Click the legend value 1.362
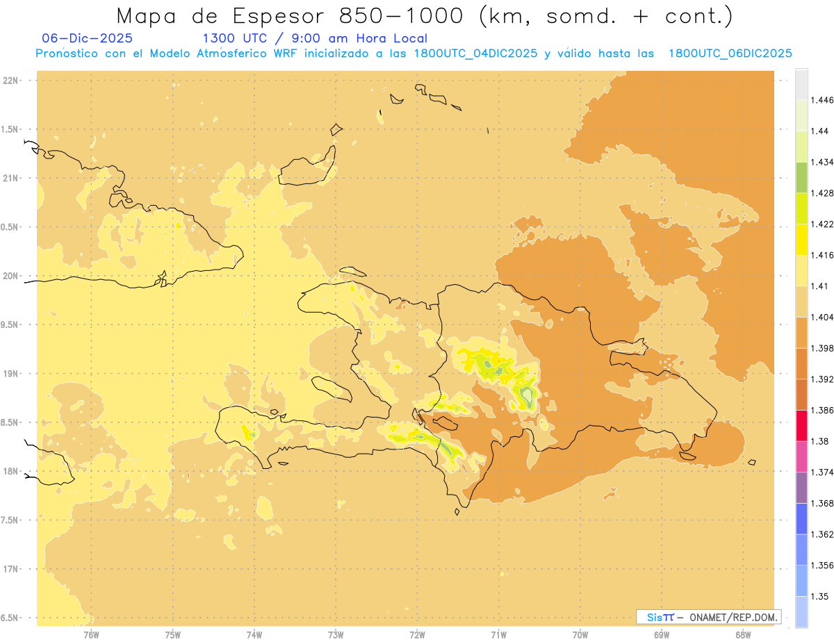This screenshot has height=644, width=834. [x=822, y=534]
